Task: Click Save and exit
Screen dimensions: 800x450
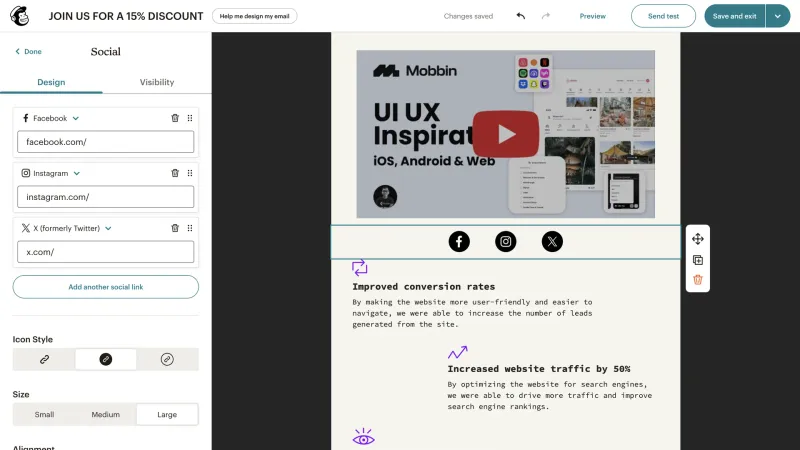Action: pyautogui.click(x=735, y=16)
